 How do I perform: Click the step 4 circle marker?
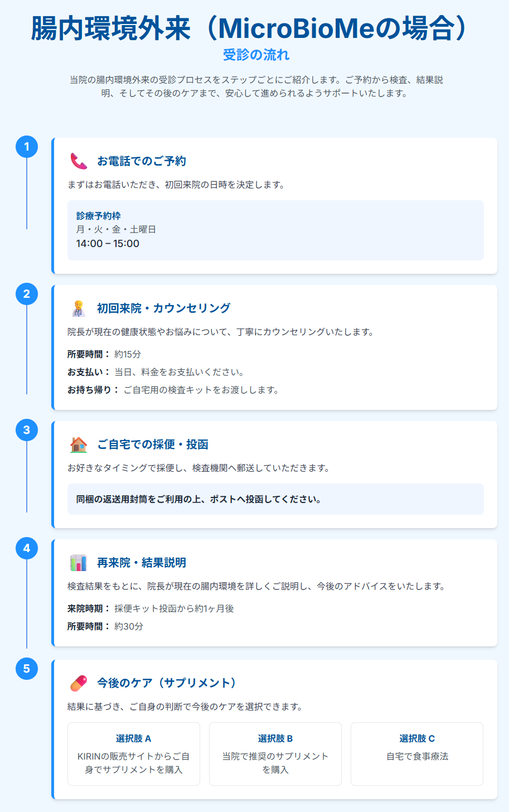tap(27, 548)
